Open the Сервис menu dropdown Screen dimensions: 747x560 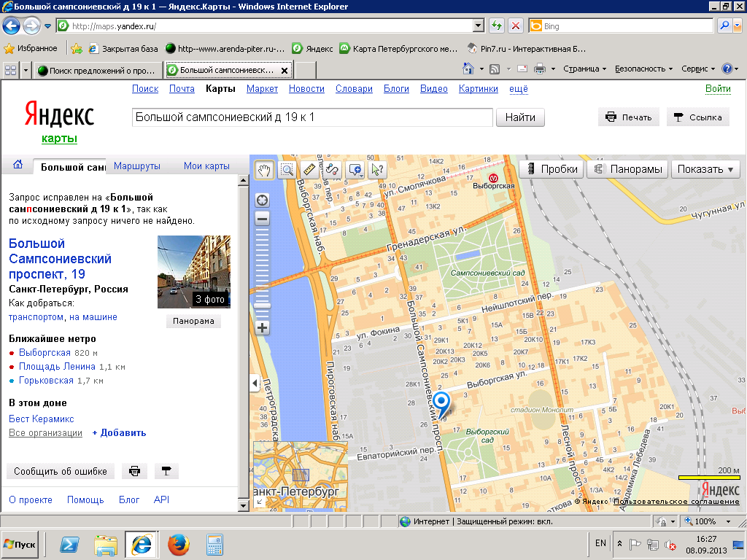(698, 69)
